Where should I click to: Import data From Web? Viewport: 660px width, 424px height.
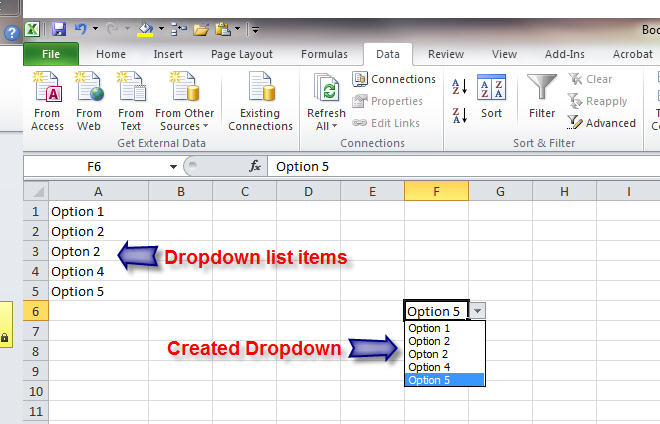[89, 101]
